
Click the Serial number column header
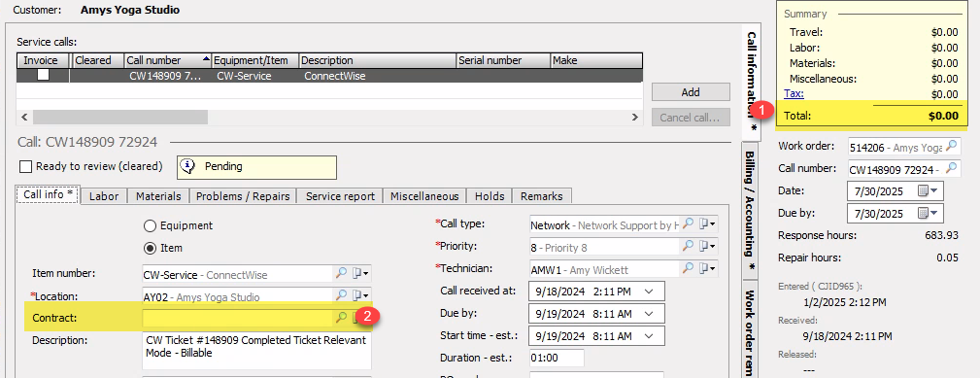pyautogui.click(x=503, y=60)
